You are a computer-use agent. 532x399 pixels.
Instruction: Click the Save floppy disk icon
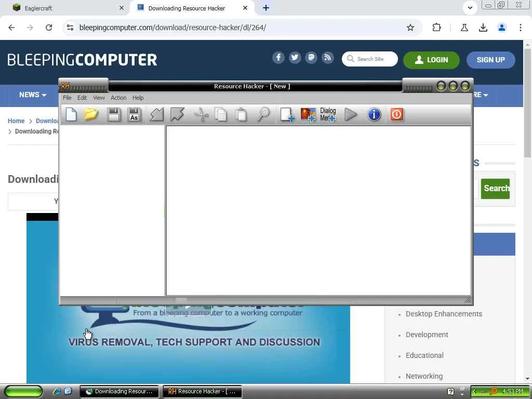coord(114,114)
